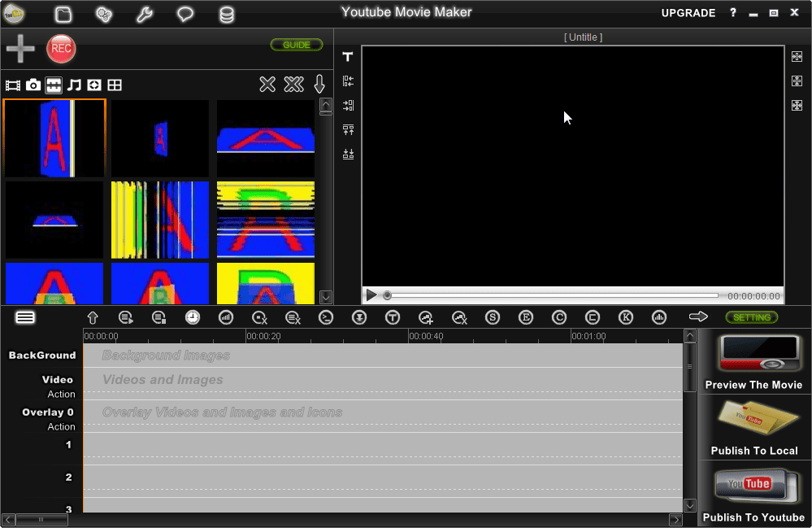The width and height of the screenshot is (812, 528).
Task: Click the down-arrow add-to-timeline icon
Action: pyautogui.click(x=319, y=84)
